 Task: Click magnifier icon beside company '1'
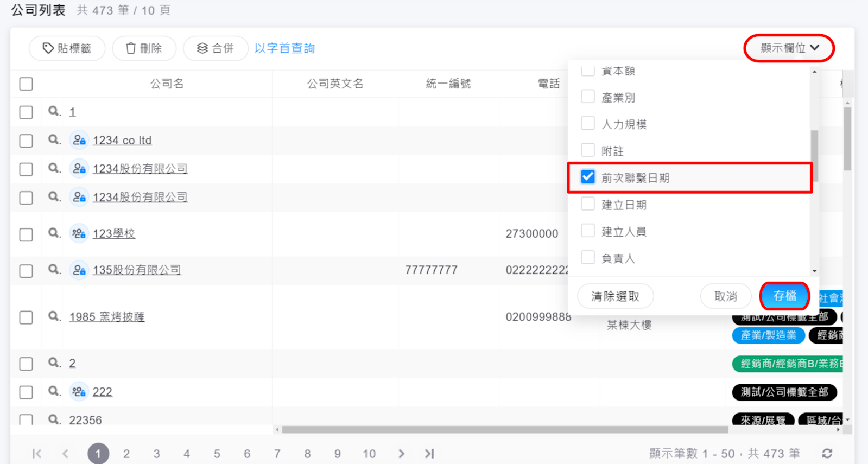(x=54, y=112)
